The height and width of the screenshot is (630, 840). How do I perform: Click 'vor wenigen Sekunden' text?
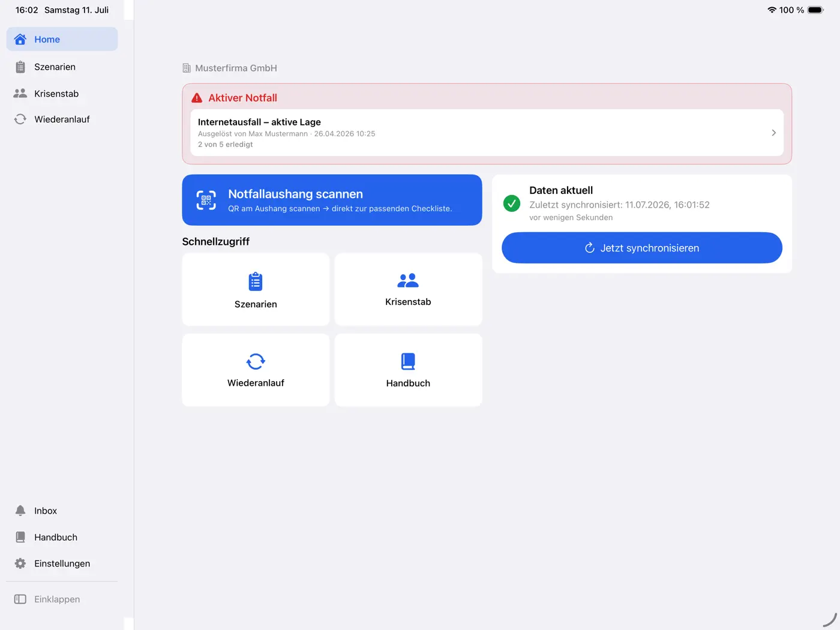pos(571,218)
